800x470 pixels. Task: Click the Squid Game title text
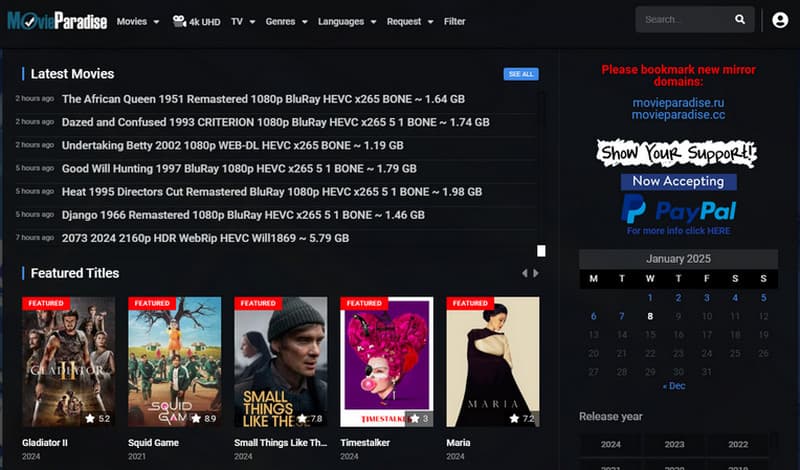[x=154, y=442]
